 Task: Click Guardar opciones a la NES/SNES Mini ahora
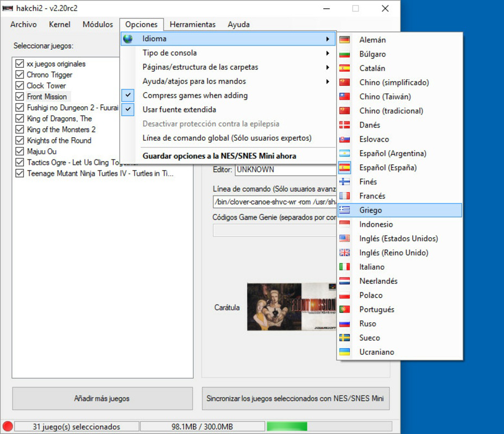(x=228, y=156)
